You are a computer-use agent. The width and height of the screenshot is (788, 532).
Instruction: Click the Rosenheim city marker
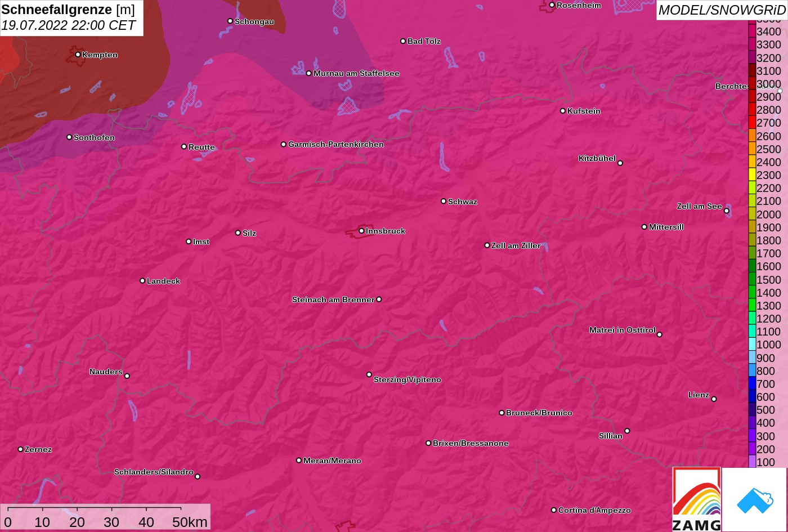pos(552,5)
